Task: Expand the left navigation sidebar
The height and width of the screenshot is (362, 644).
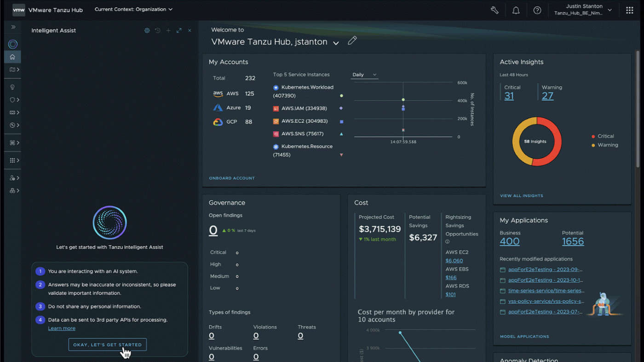Action: [x=13, y=27]
